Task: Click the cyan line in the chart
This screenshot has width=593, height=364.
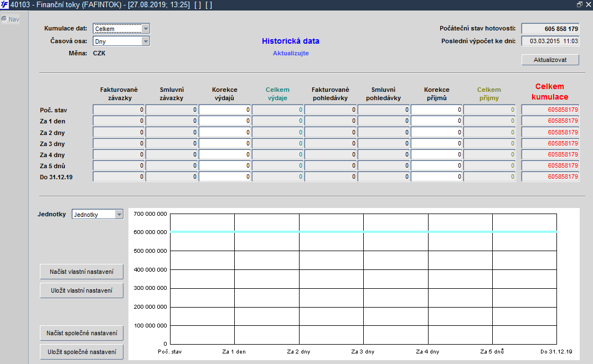Action: point(332,232)
